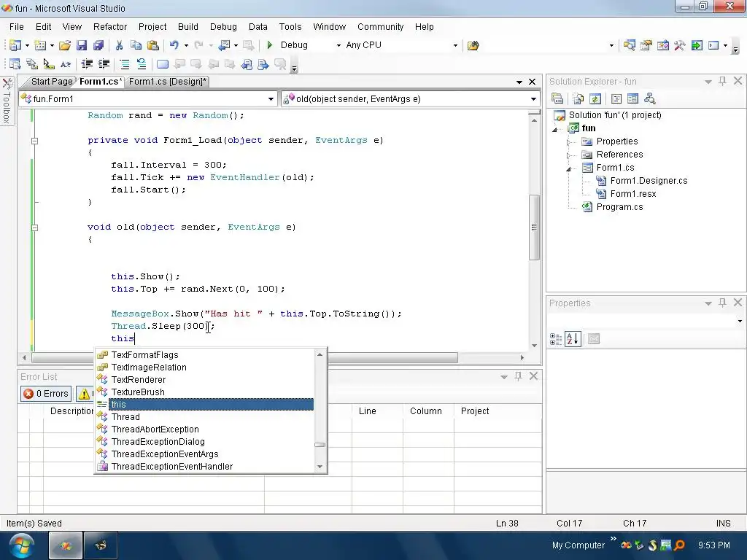Open the Debug menu
Screen dimensions: 747x560
[x=223, y=27]
